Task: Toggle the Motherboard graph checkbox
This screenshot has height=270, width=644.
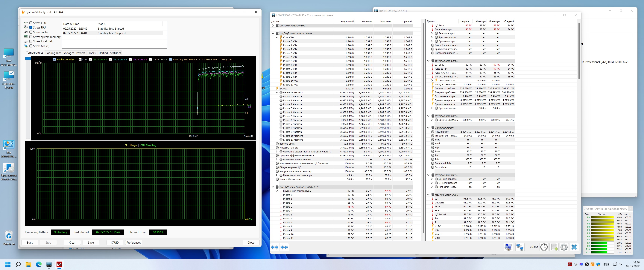Action: (54, 59)
